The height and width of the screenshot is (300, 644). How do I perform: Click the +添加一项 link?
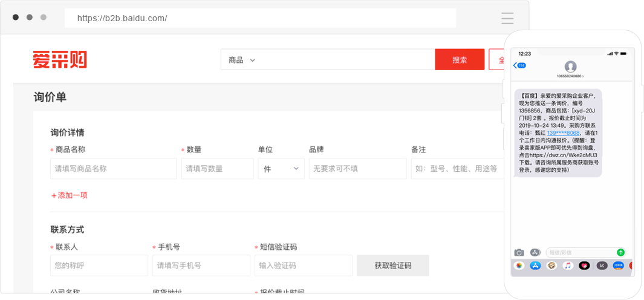(70, 195)
